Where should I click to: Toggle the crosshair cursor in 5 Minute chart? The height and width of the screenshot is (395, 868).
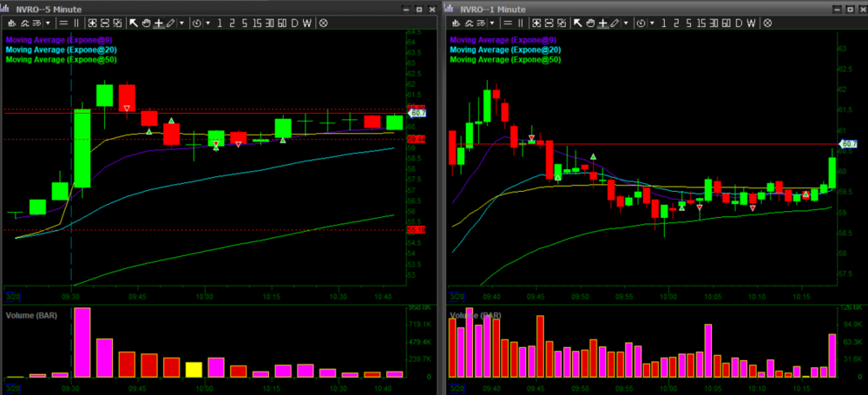click(x=158, y=23)
